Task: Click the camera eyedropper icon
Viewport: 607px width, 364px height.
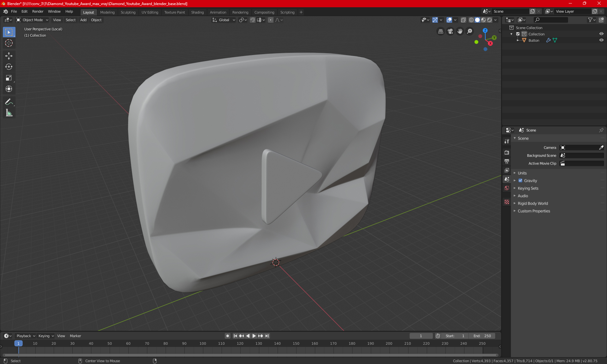Action: pos(601,148)
